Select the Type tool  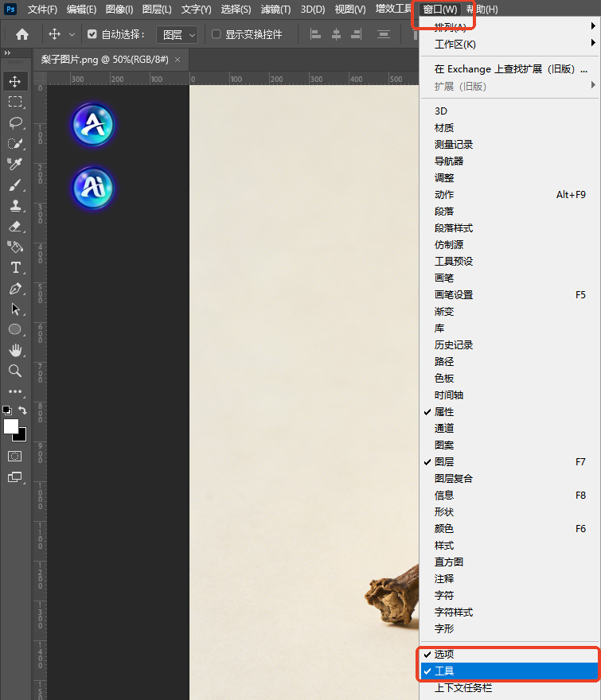pyautogui.click(x=15, y=267)
